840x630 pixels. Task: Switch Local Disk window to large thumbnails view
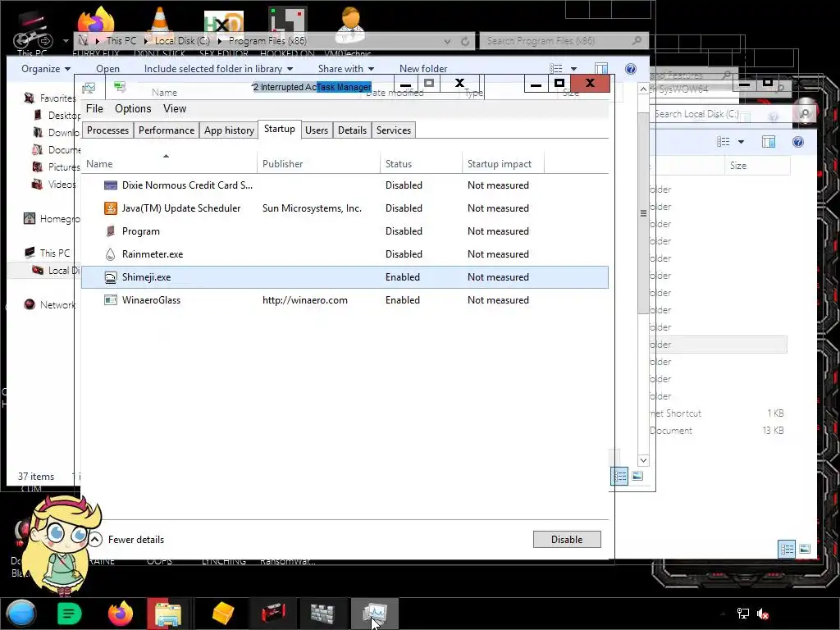click(x=805, y=549)
